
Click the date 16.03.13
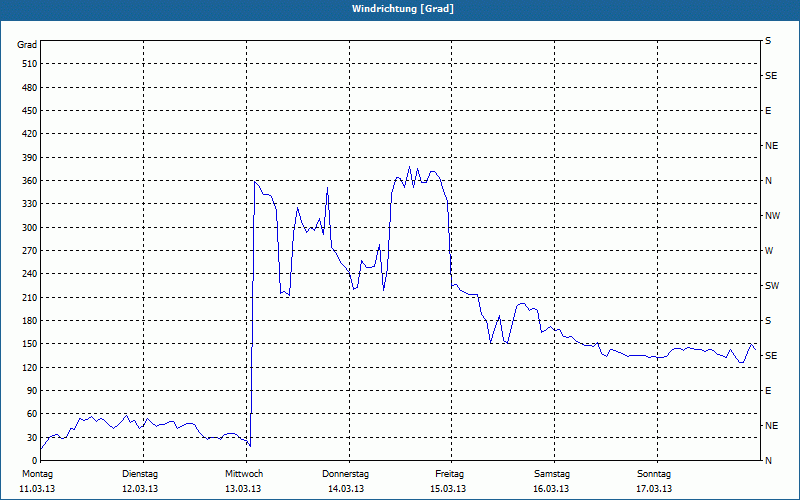[552, 489]
